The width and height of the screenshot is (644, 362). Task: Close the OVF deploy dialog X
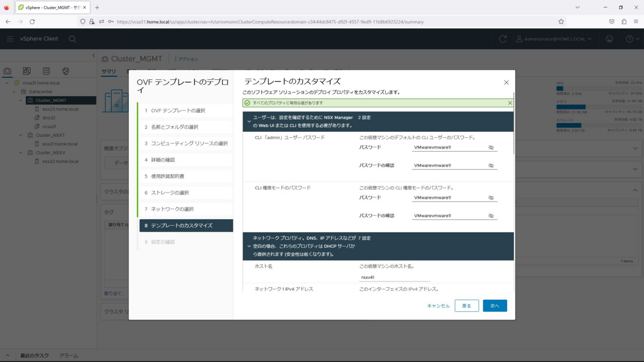(x=506, y=83)
